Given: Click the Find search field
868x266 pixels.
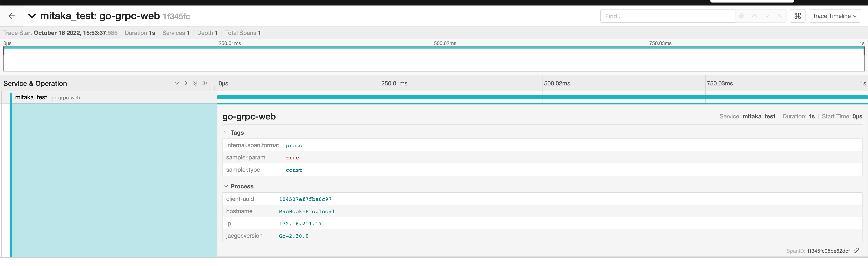Looking at the screenshot, I should click(667, 16).
